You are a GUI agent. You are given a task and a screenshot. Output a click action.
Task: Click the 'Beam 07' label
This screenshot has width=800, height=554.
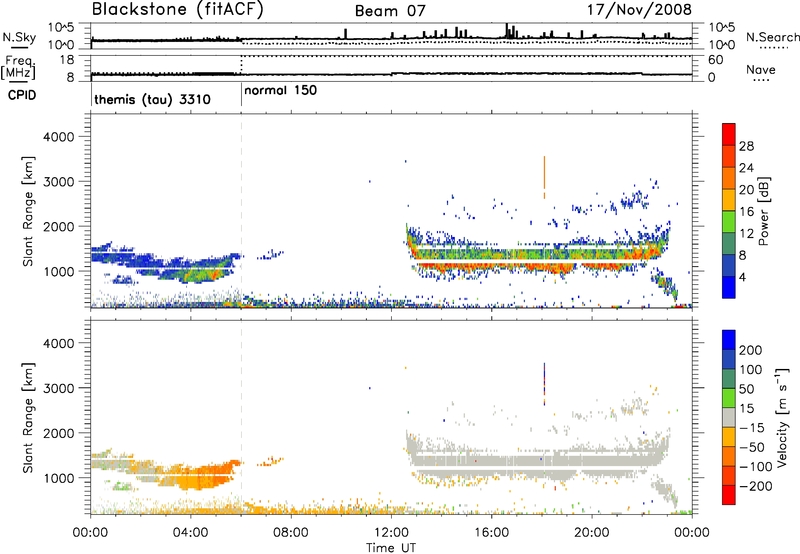click(x=390, y=11)
